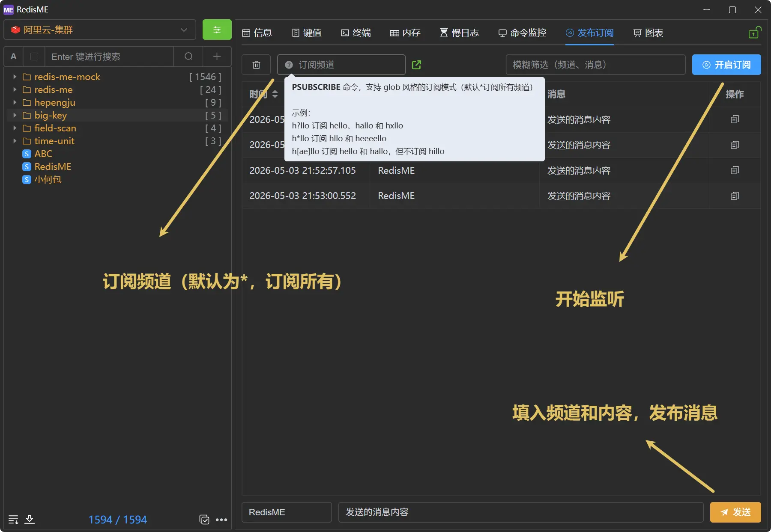Click the 1594 / 1594 key counter
The width and height of the screenshot is (771, 532).
pos(117,520)
